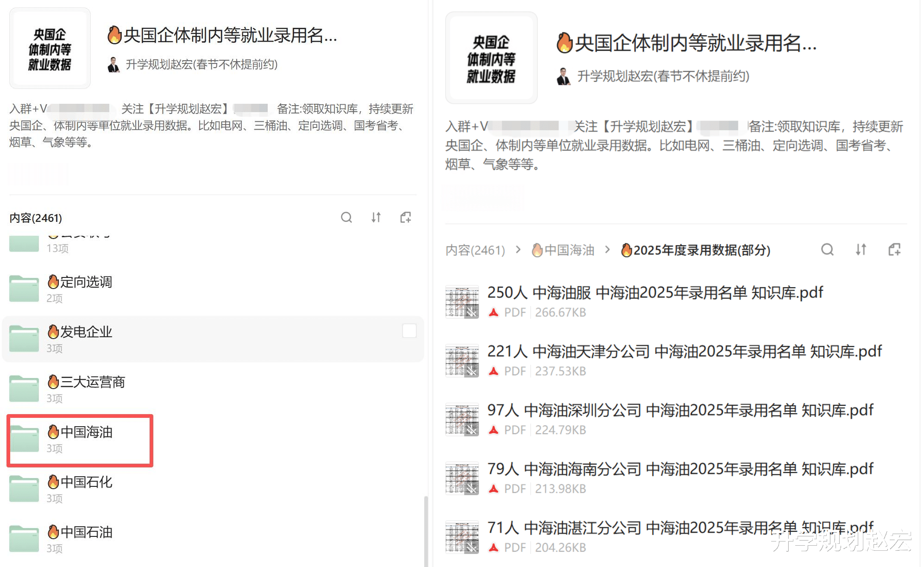This screenshot has width=924, height=567.
Task: Navigate to 中国海油 breadcrumb level
Action: (563, 250)
